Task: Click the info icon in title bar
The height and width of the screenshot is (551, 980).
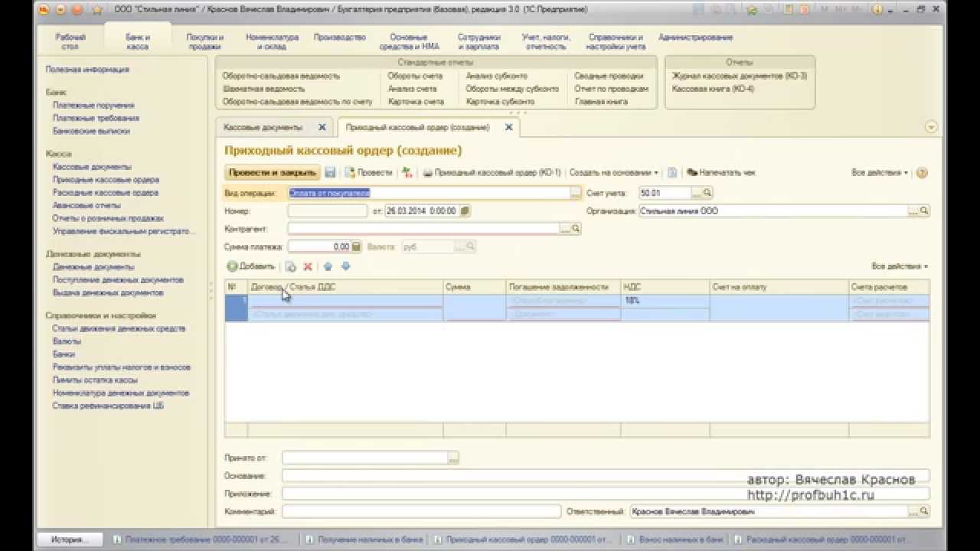Action: [x=878, y=10]
